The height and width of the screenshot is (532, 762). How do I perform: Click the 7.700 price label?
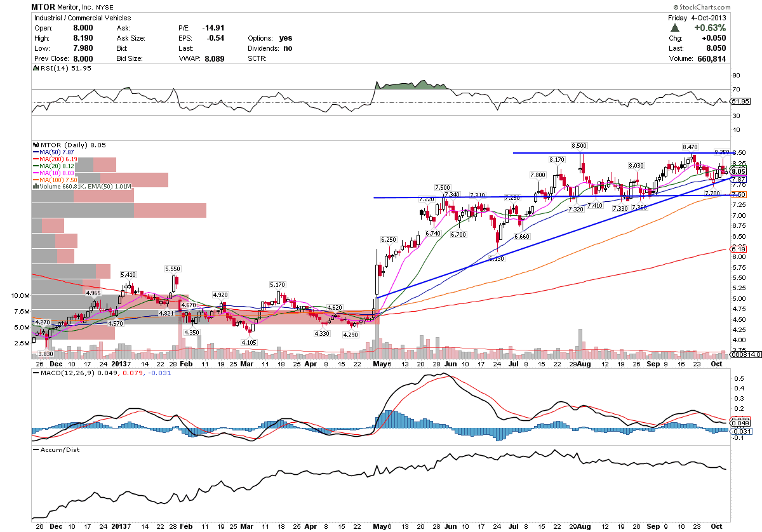[x=712, y=193]
